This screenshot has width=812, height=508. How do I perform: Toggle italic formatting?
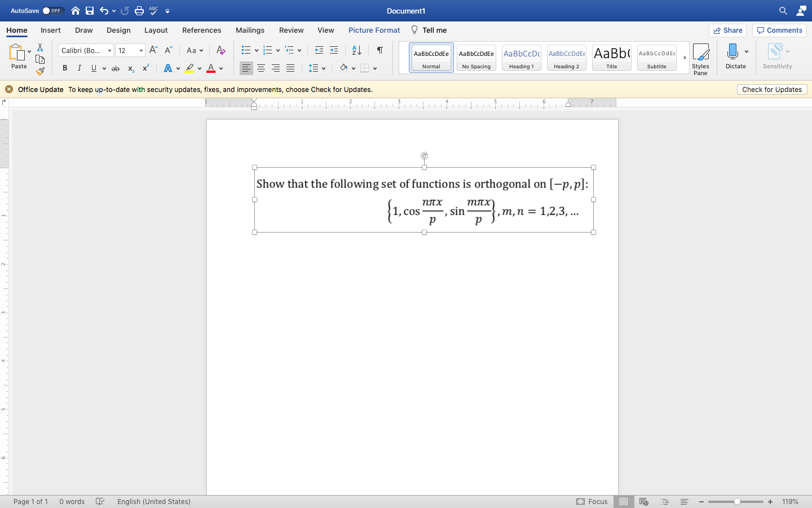point(80,68)
